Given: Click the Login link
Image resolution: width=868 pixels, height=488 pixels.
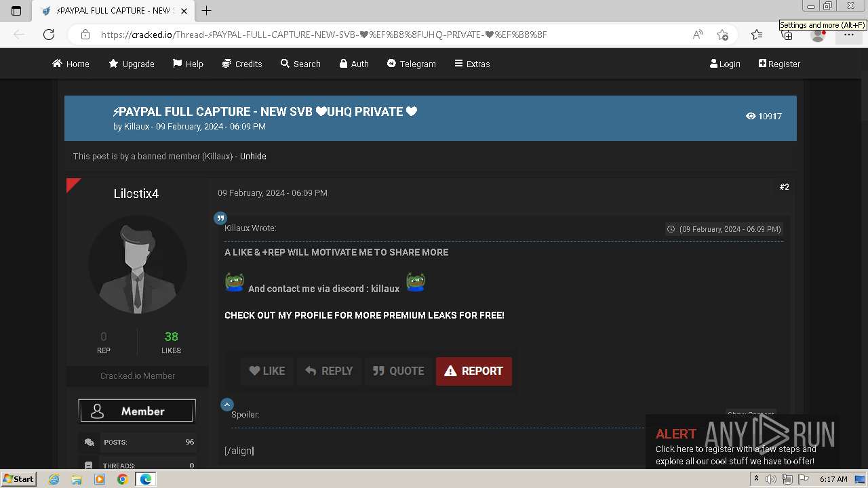Looking at the screenshot, I should [x=725, y=64].
